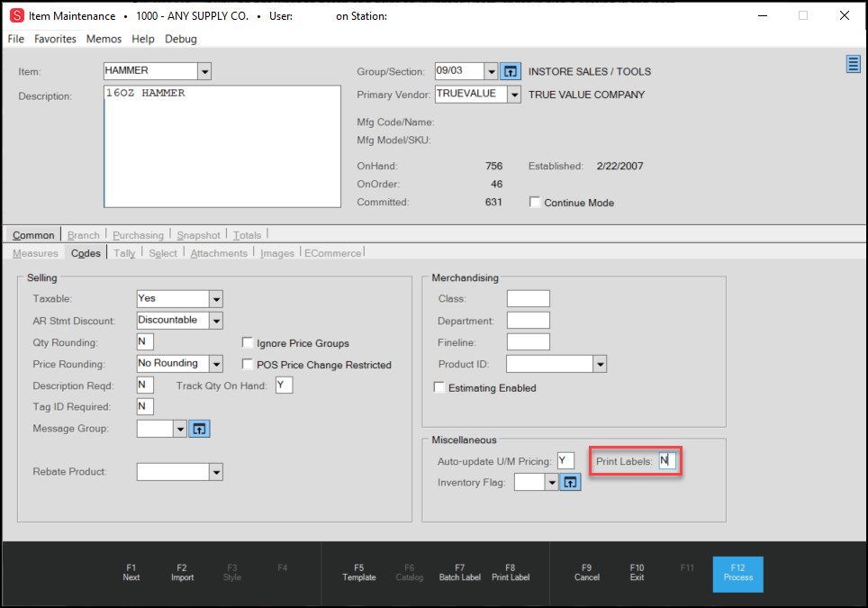Click the F5 Template button
Screen dimensions: 868x608
(x=359, y=573)
